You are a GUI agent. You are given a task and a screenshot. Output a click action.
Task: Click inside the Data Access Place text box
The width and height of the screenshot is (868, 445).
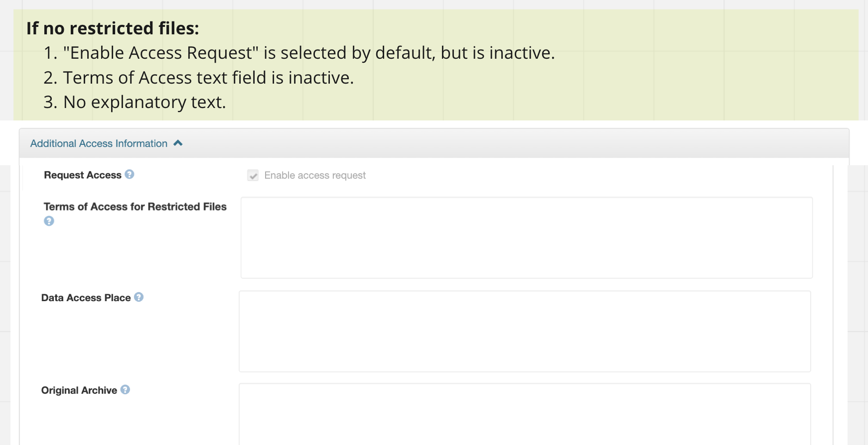click(525, 332)
